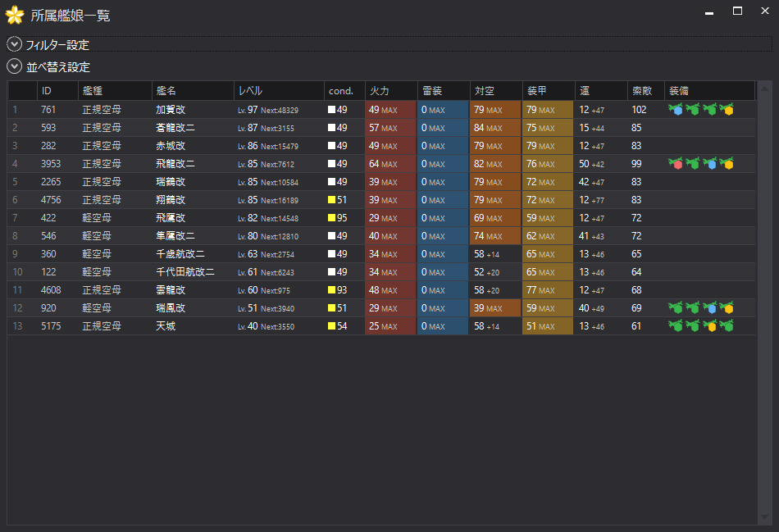Click level cell Lv. 60 Next:975

[264, 290]
